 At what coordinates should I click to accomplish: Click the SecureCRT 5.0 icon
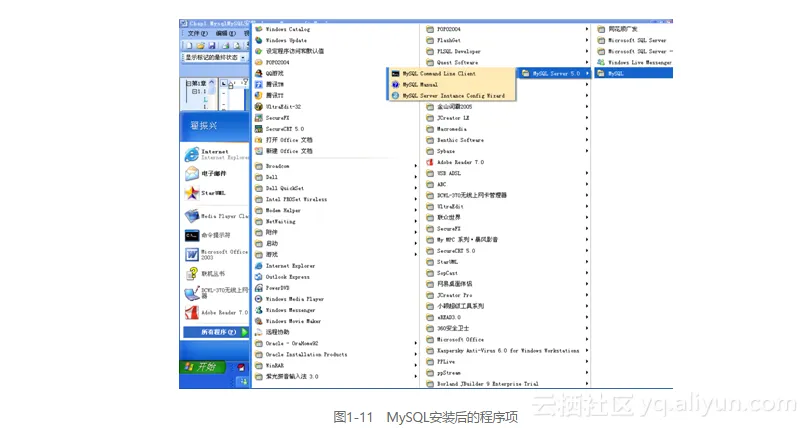coord(259,129)
